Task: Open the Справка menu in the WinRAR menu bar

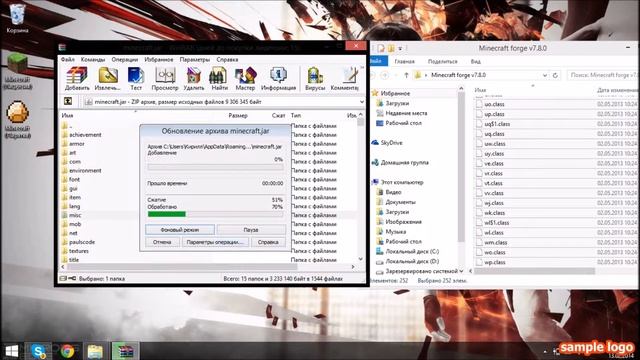Action: click(227, 60)
